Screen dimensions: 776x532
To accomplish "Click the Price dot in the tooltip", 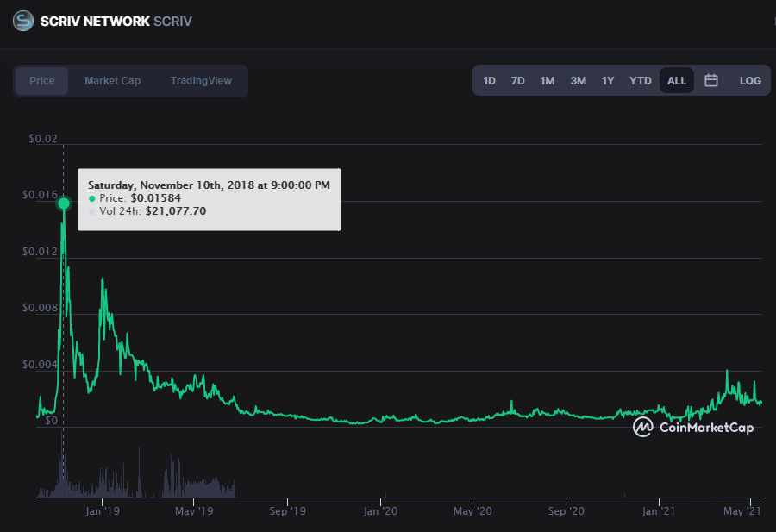I will (92, 198).
